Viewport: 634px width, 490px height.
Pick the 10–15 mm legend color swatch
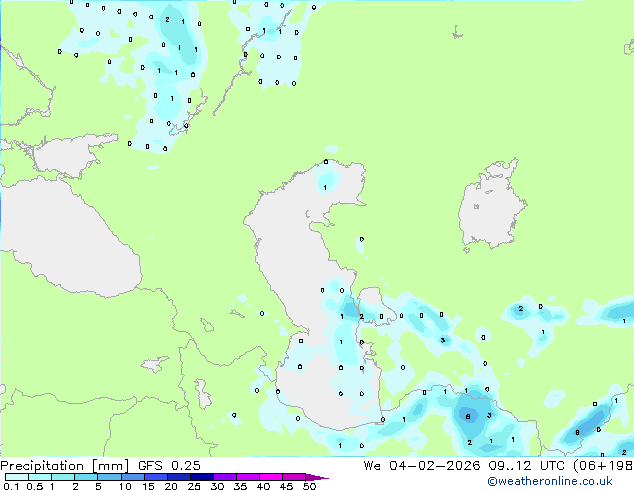click(133, 477)
